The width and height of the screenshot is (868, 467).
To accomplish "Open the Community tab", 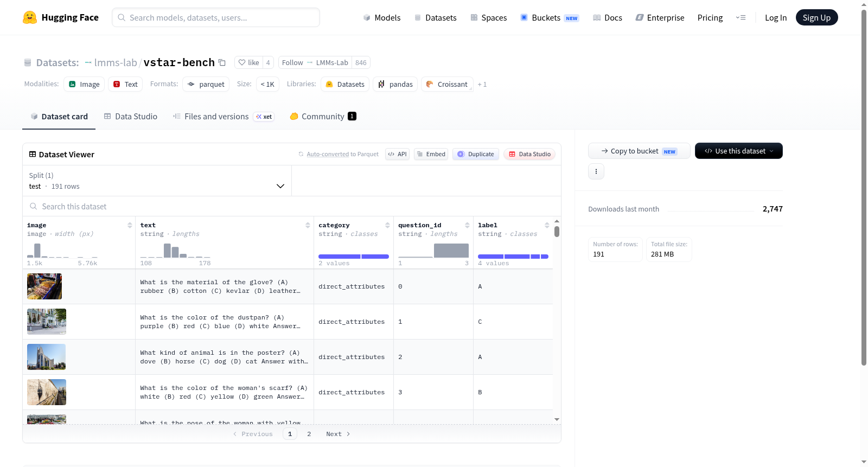I will (x=323, y=116).
